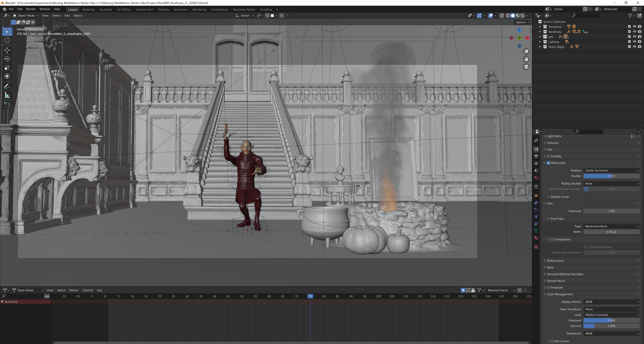Click the frame 75 playhead marker
This screenshot has width=644, height=344.
[310, 296]
